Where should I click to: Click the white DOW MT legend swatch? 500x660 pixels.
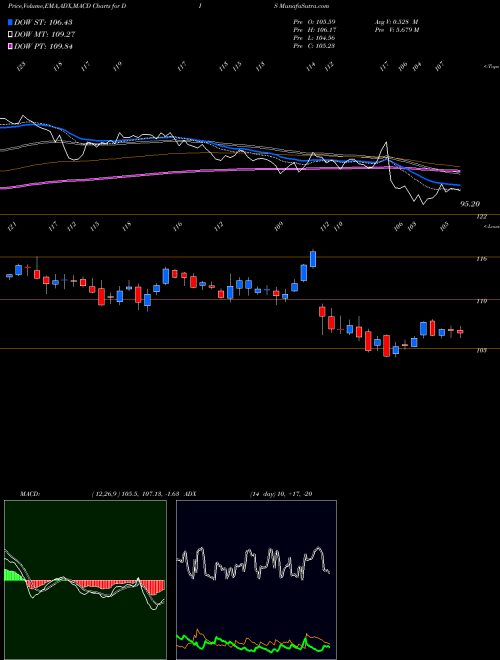[x=11, y=34]
